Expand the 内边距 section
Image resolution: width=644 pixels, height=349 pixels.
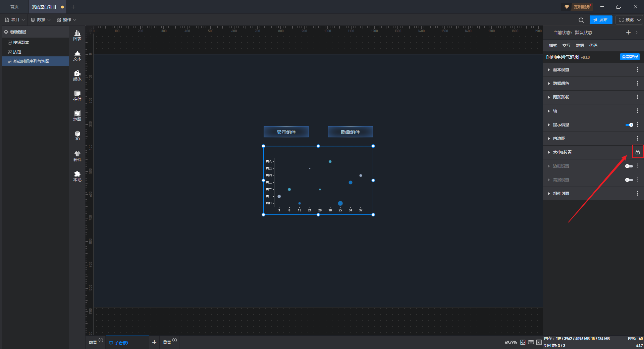point(549,139)
